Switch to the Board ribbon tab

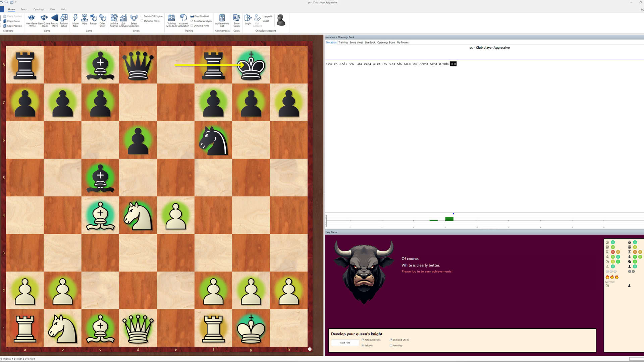[x=24, y=9]
